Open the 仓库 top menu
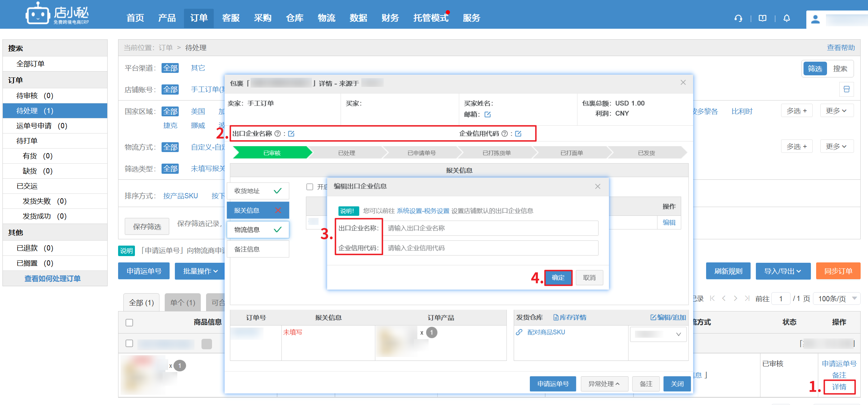 (x=294, y=18)
